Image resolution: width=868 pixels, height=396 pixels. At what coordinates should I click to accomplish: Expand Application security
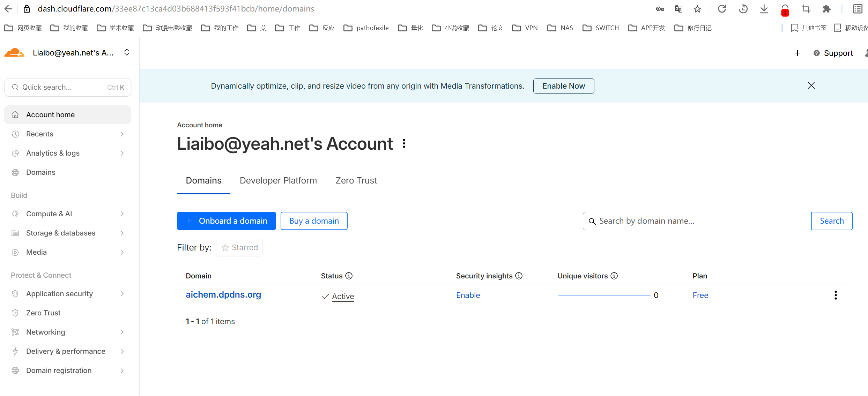tap(68, 294)
